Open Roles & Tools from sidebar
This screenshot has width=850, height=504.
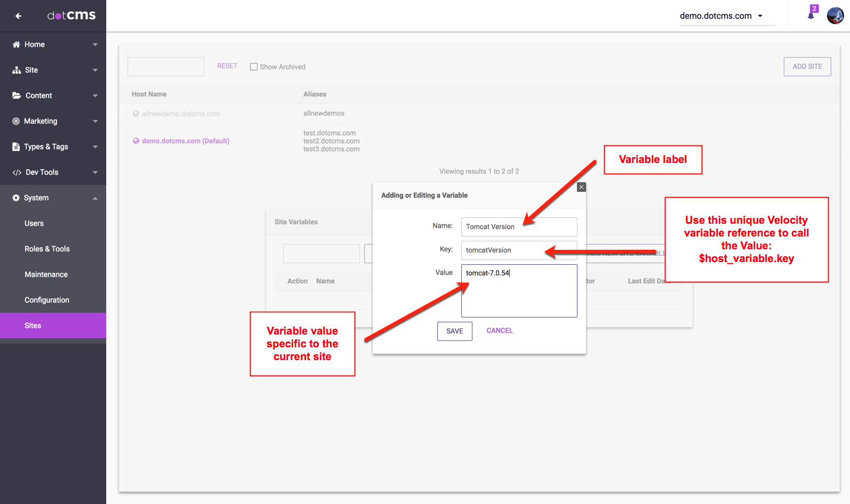(47, 249)
